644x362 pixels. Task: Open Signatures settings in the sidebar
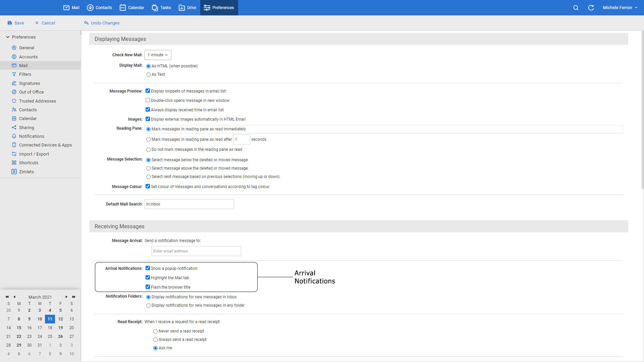[x=30, y=83]
